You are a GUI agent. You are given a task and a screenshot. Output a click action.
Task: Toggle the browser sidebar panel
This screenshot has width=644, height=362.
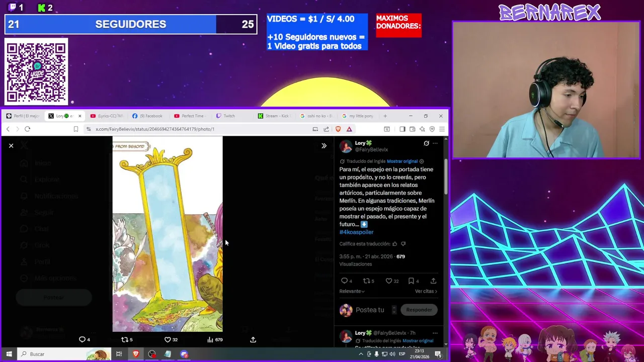402,129
